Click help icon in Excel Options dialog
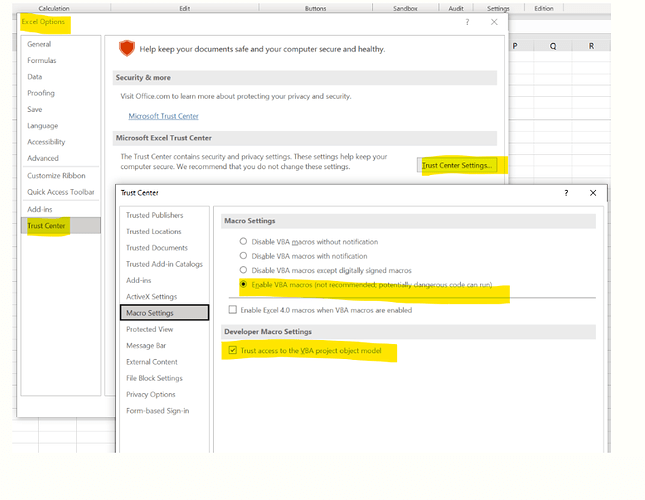The height and width of the screenshot is (500, 645). pyautogui.click(x=467, y=22)
